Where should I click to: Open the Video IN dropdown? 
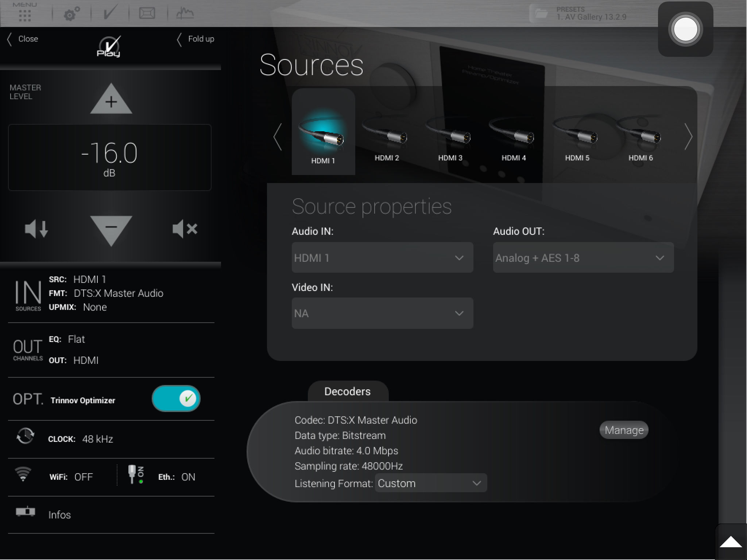click(x=382, y=313)
